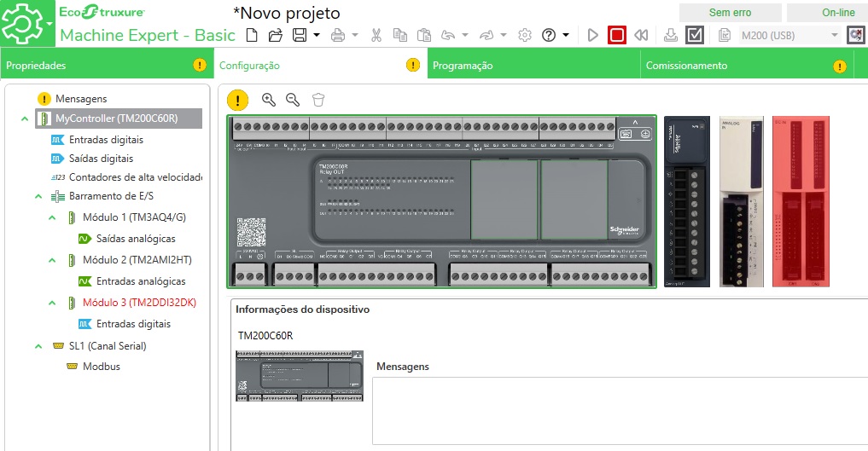
Task: Toggle the checkmark validate icon in toolbar
Action: (x=695, y=35)
